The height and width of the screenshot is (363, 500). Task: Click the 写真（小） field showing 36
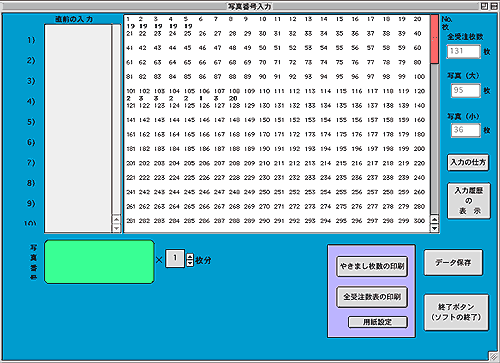pyautogui.click(x=466, y=130)
